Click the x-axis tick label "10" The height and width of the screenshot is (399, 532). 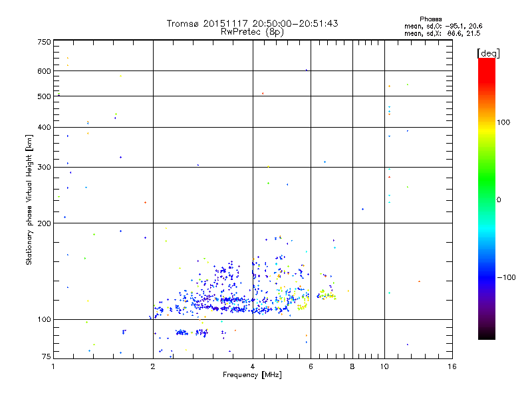(x=384, y=366)
